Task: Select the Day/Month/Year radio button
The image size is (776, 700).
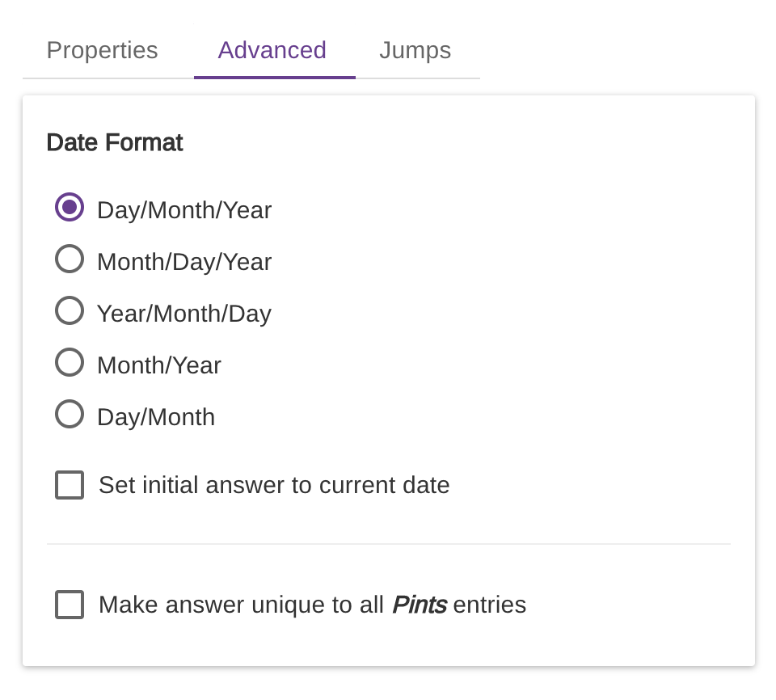Action: coord(70,207)
